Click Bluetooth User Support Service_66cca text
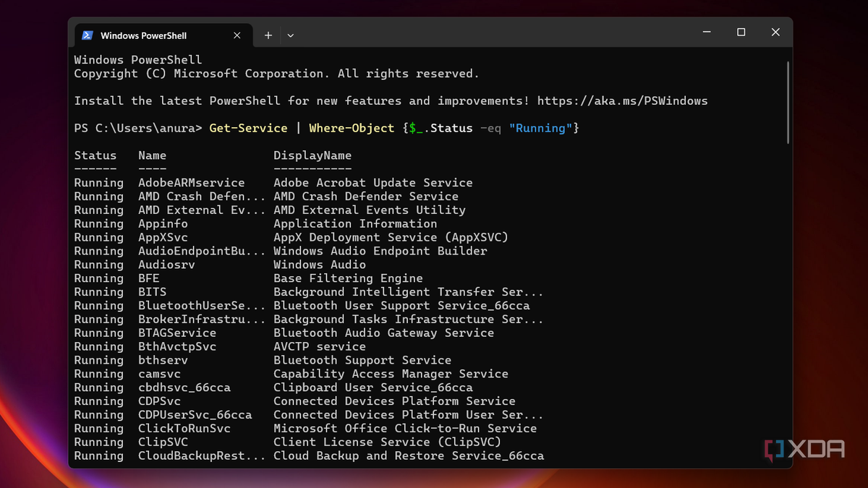868x488 pixels. pos(401,306)
